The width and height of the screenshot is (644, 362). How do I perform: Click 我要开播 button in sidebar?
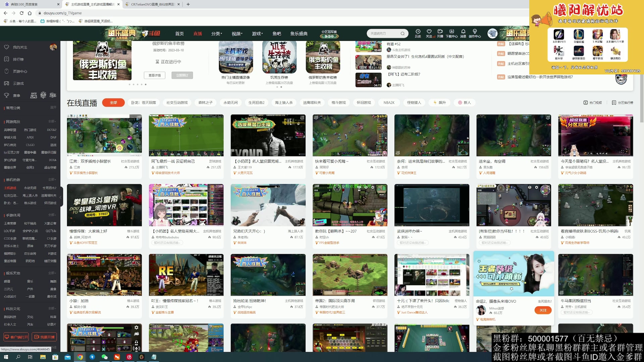pos(44,337)
